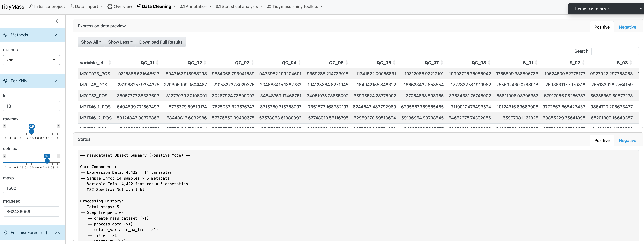The width and height of the screenshot is (644, 244).
Task: Sort table by QC_06 column arrows
Action: (394, 63)
